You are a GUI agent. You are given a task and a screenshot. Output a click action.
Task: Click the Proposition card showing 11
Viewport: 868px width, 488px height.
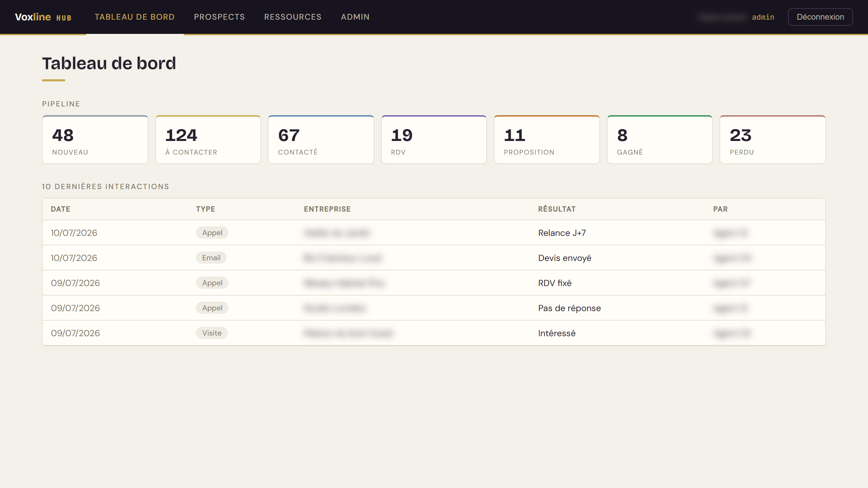[547, 140]
